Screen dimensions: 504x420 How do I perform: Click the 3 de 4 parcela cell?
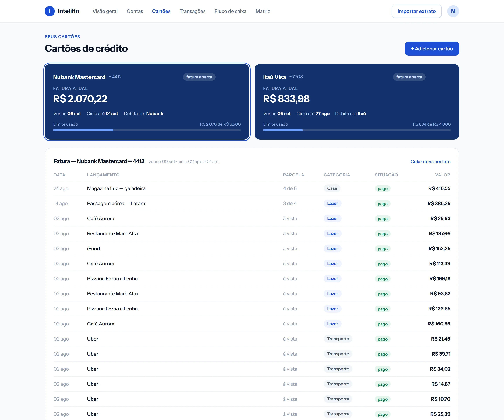290,204
